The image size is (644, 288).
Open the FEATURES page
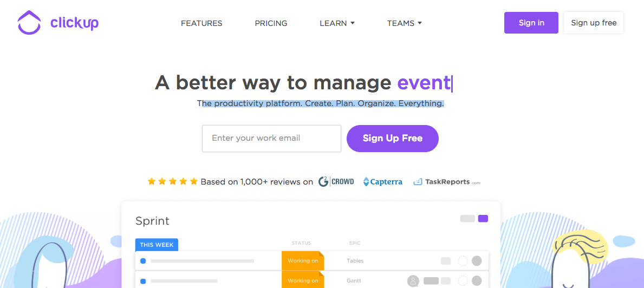pos(201,23)
